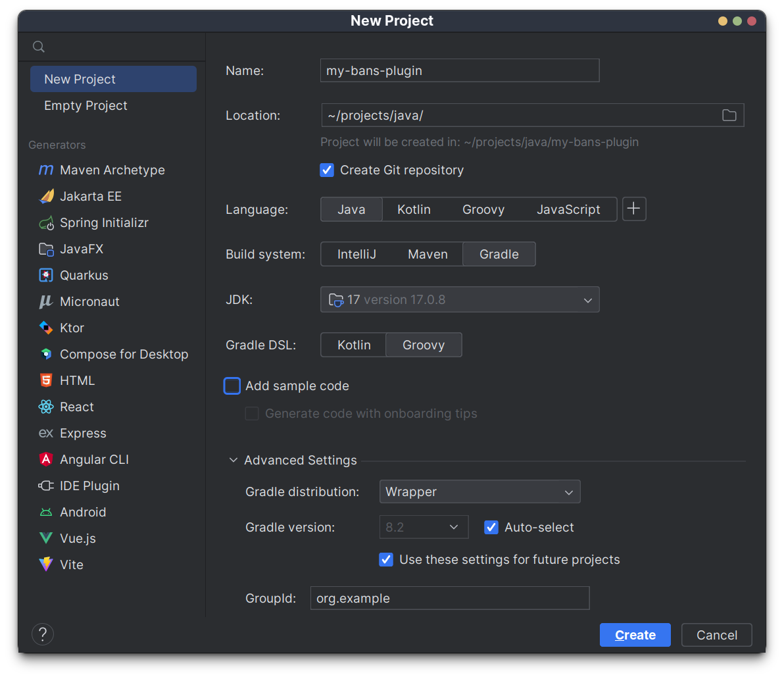Select the Jakarta EE generator icon
Viewport: 784px width, 679px height.
pos(46,196)
